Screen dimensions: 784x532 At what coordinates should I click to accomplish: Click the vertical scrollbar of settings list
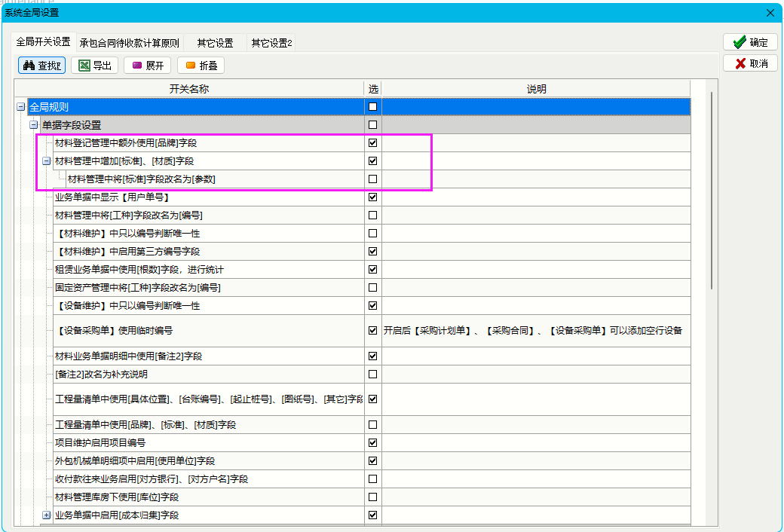(712, 188)
